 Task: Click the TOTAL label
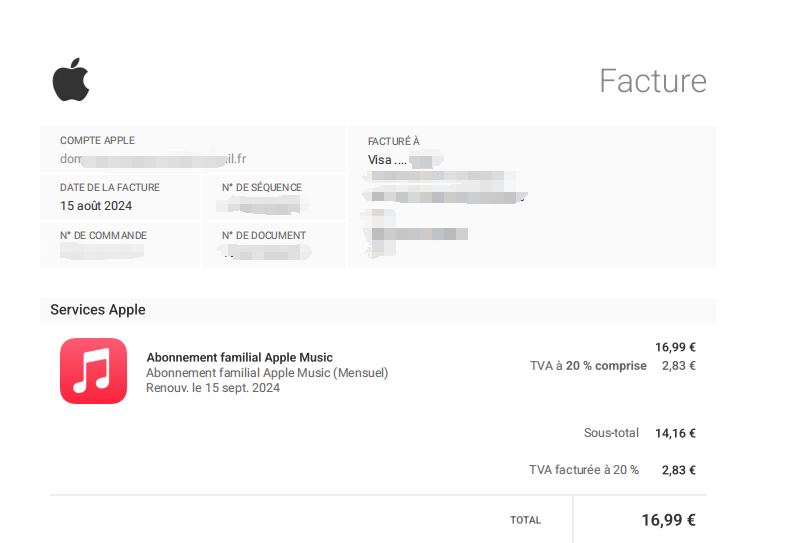click(x=525, y=520)
